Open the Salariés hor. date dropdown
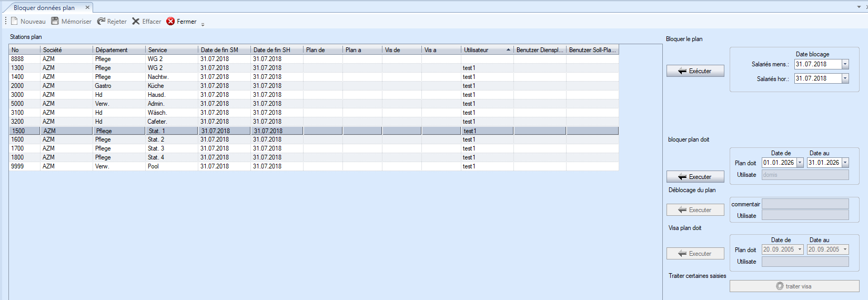Viewport: 868px width, 300px height. [845, 78]
